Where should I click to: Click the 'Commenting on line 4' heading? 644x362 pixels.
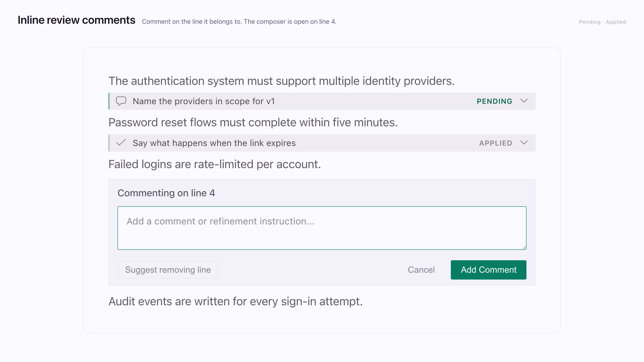pos(166,193)
